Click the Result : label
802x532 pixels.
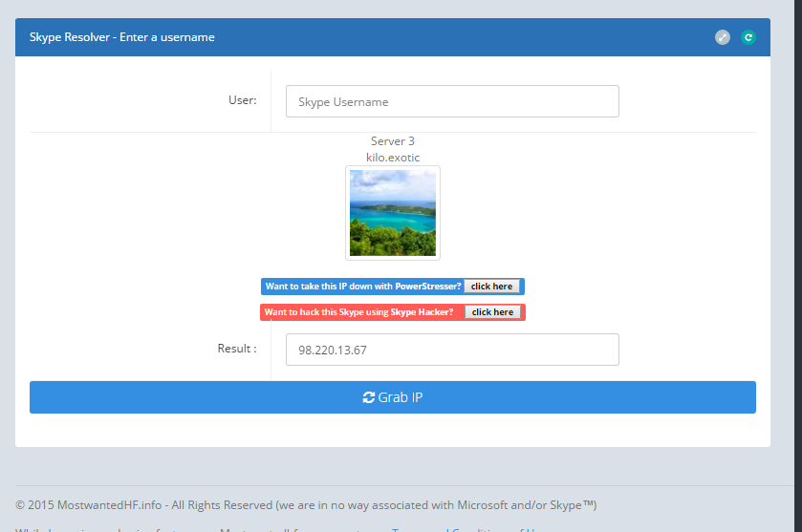point(237,349)
